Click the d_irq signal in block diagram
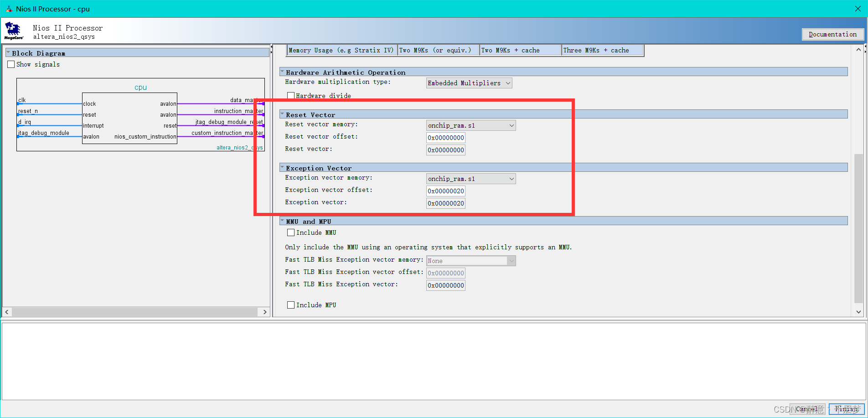This screenshot has height=418, width=868. 25,122
